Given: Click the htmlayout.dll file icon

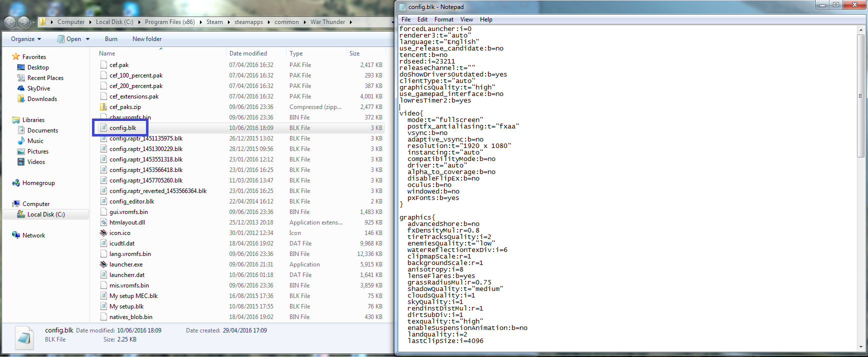Looking at the screenshot, I should (x=103, y=222).
